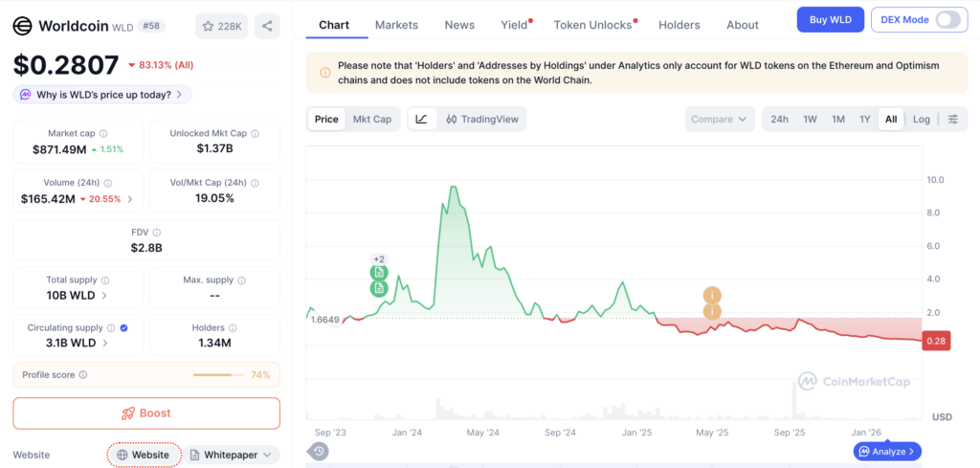980x468 pixels.
Task: Enable Log scale on the chart
Action: (922, 120)
